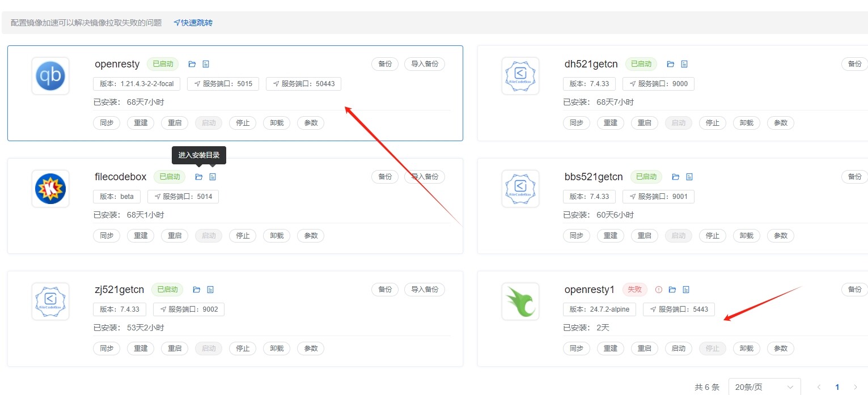Restart bbs521getcn with the 重启 button
Viewport: 868px width, 395px height.
click(x=645, y=236)
